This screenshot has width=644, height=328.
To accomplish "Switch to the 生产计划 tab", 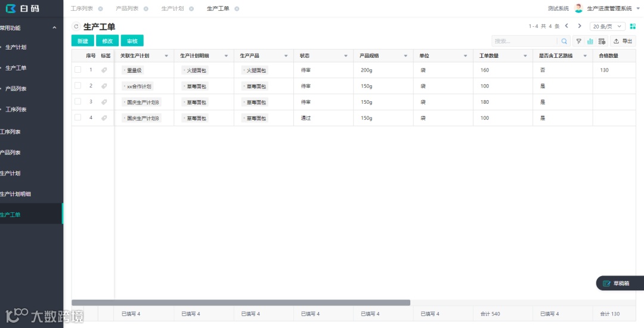I will tap(172, 8).
